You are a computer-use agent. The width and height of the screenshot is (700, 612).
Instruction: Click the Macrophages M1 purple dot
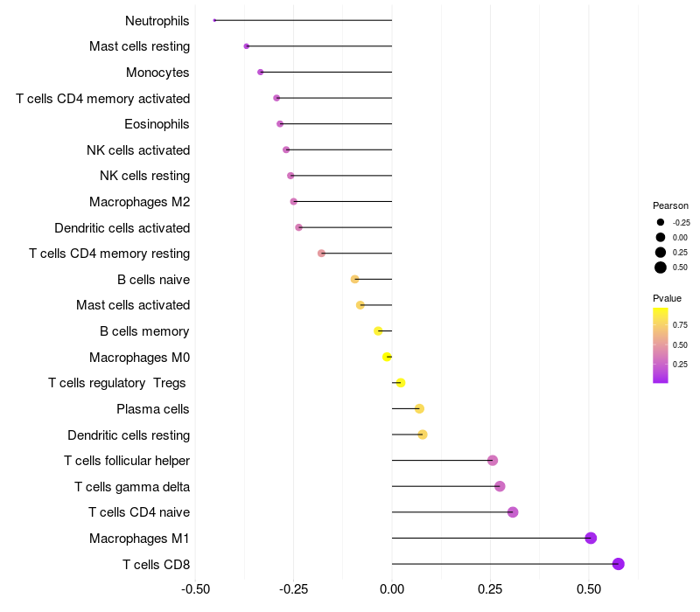[x=591, y=538]
